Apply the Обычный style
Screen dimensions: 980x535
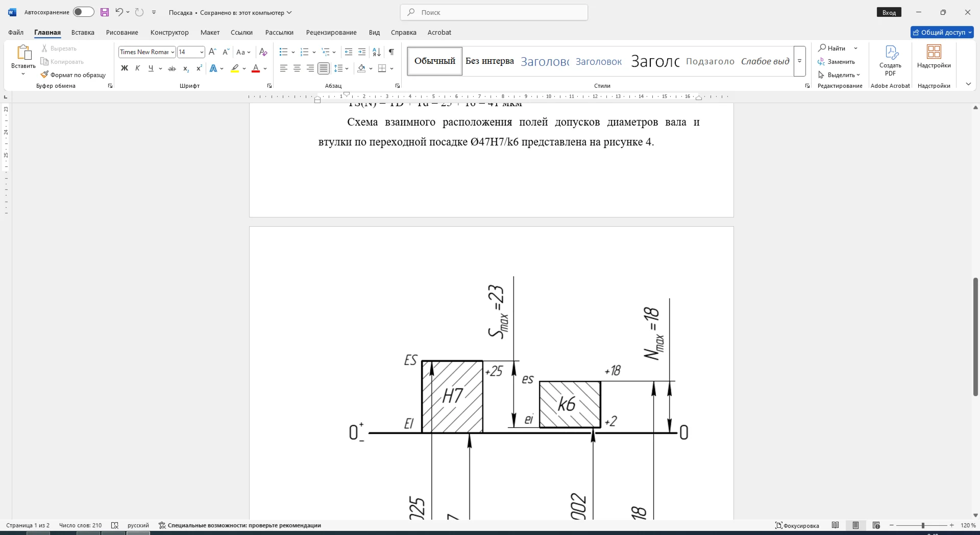[435, 61]
